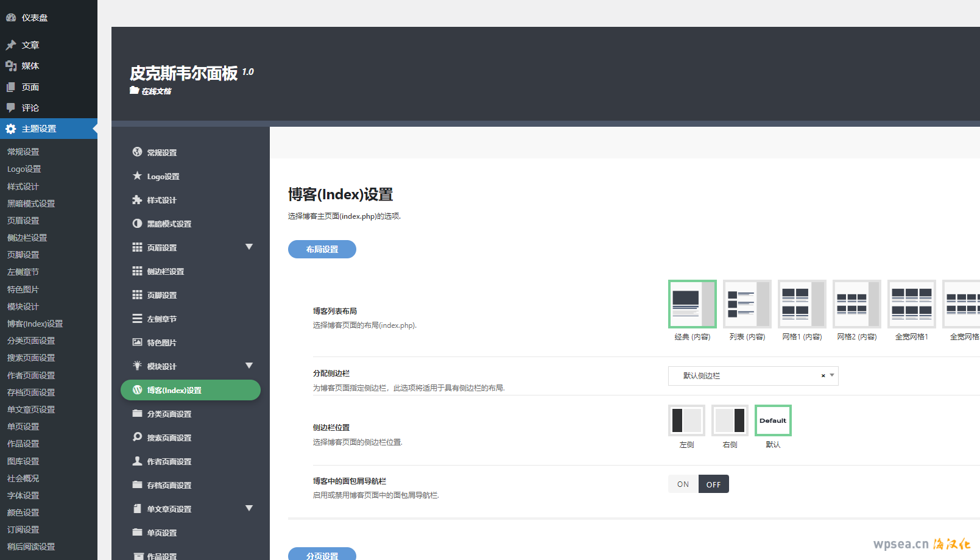Expand the 页眉设置 submenu arrow
The image size is (980, 560).
pos(249,247)
